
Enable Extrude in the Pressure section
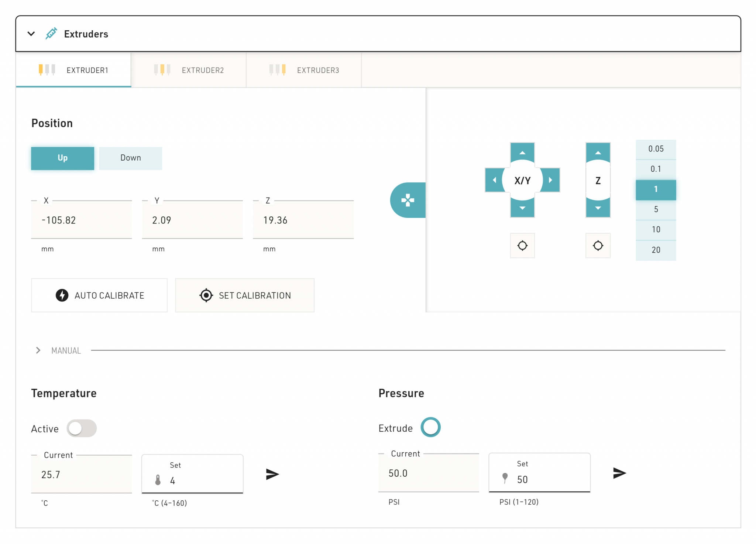pos(431,427)
